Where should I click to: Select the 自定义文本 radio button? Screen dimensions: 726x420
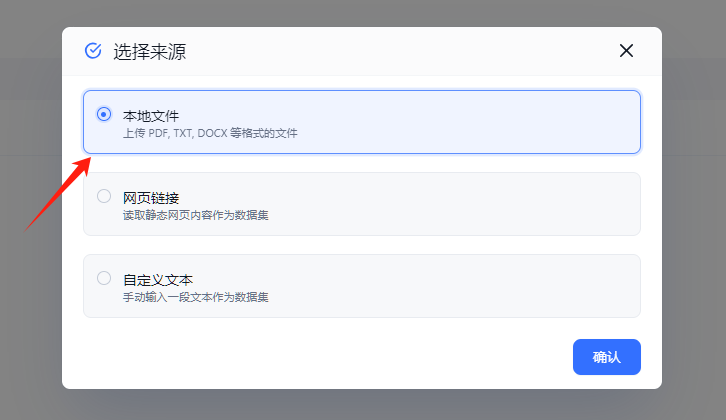point(104,278)
